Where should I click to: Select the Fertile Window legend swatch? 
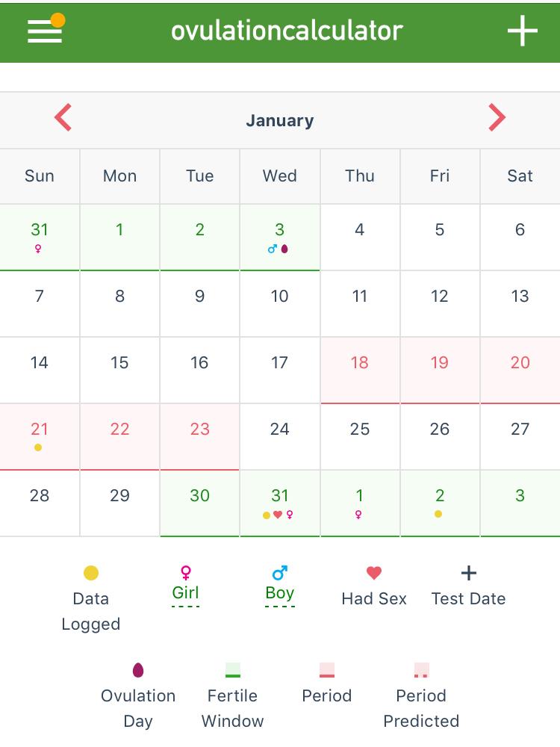tap(233, 670)
